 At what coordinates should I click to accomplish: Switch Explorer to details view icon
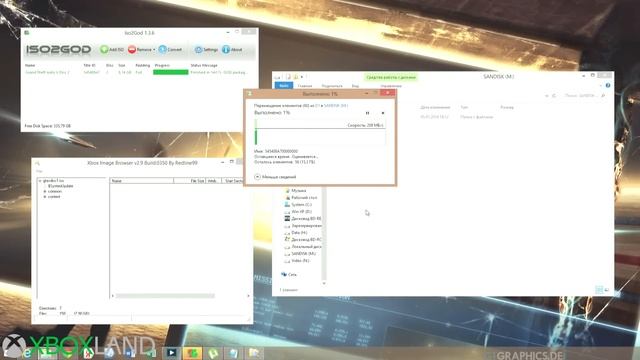(x=599, y=290)
